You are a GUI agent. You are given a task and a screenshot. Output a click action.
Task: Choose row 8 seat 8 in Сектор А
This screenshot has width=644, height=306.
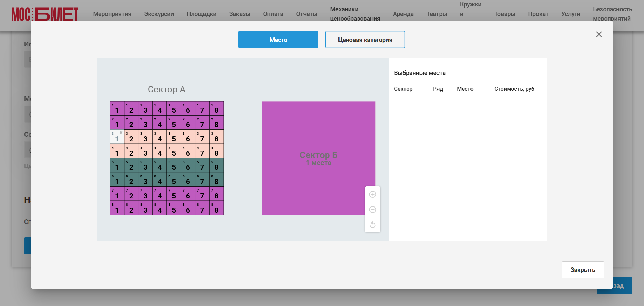coord(216,208)
